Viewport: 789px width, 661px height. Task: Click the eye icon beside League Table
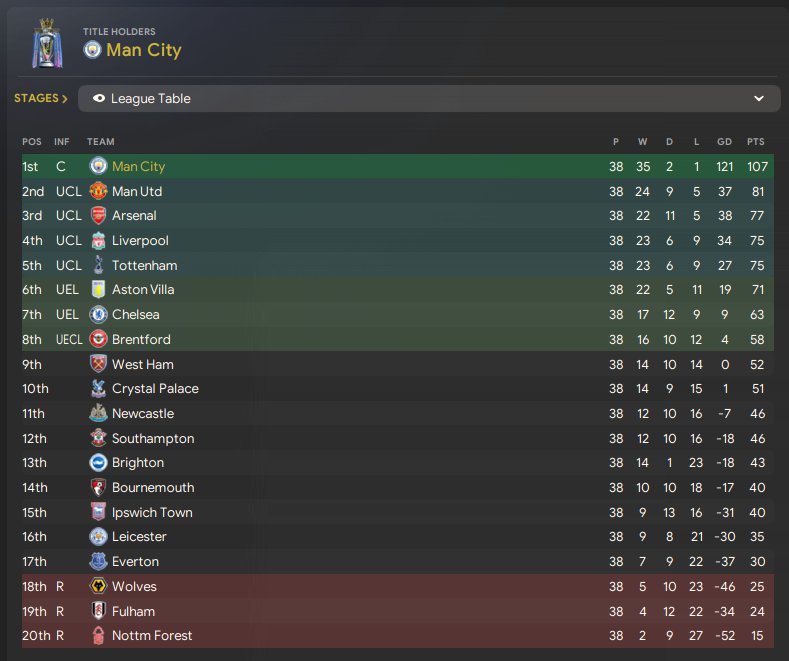[x=99, y=99]
